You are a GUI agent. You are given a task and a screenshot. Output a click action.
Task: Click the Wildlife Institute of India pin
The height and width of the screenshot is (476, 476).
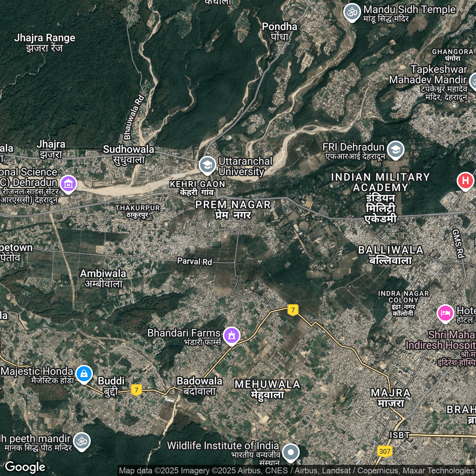click(290, 452)
